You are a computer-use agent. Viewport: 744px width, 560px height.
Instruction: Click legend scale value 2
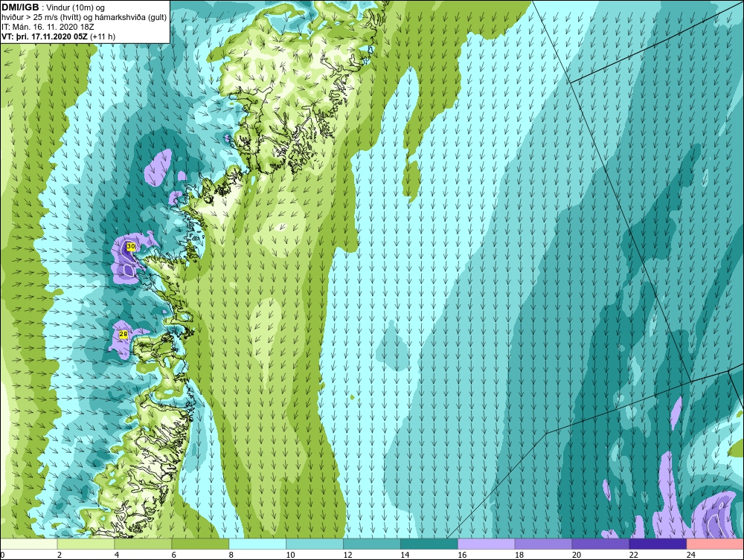point(60,555)
